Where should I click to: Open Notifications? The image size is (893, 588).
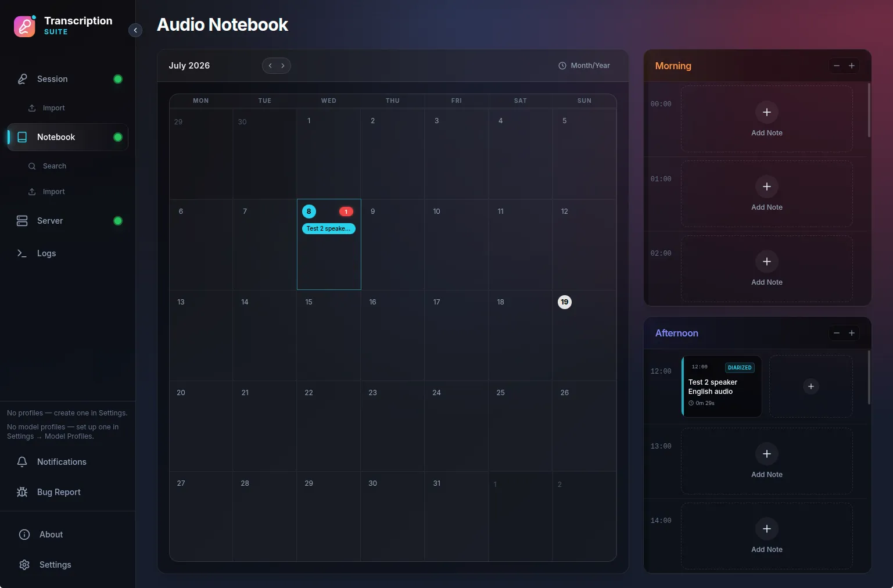pos(67,462)
